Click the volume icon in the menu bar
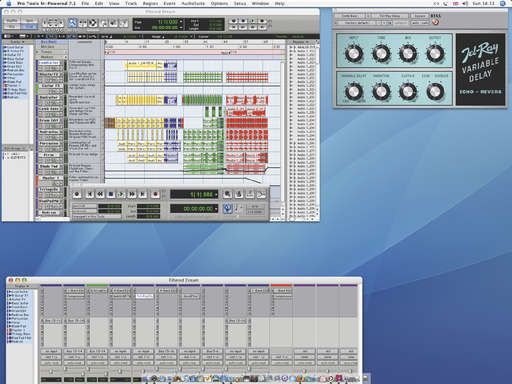This screenshot has height=384, width=512. coord(465,3)
